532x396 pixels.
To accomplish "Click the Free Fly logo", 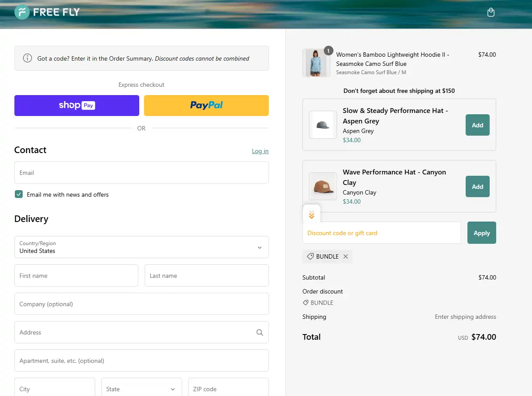I will click(x=47, y=12).
